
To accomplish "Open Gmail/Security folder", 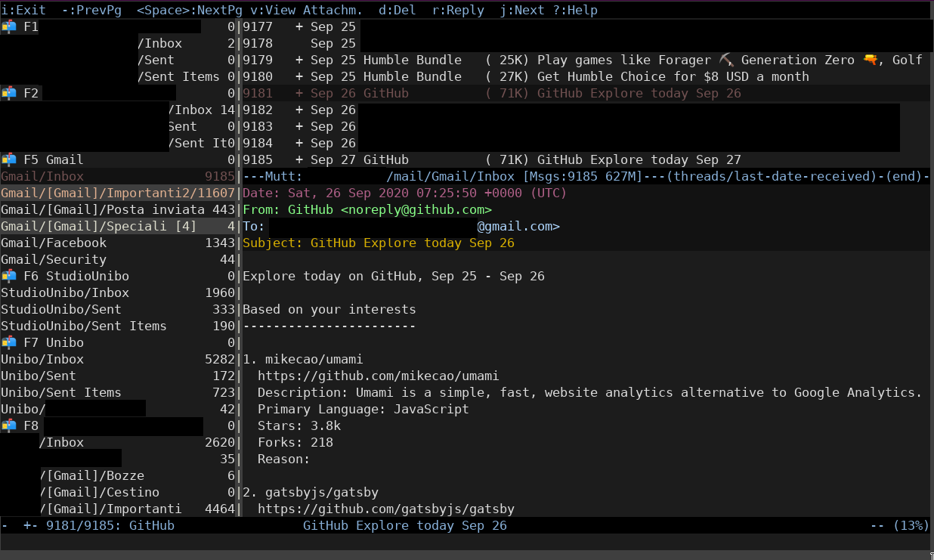I will pyautogui.click(x=118, y=260).
